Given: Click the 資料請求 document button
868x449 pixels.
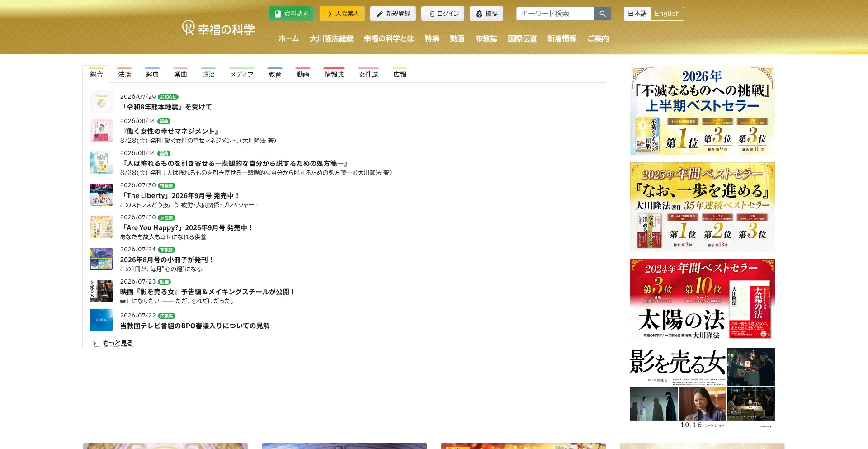Looking at the screenshot, I should pyautogui.click(x=291, y=14).
